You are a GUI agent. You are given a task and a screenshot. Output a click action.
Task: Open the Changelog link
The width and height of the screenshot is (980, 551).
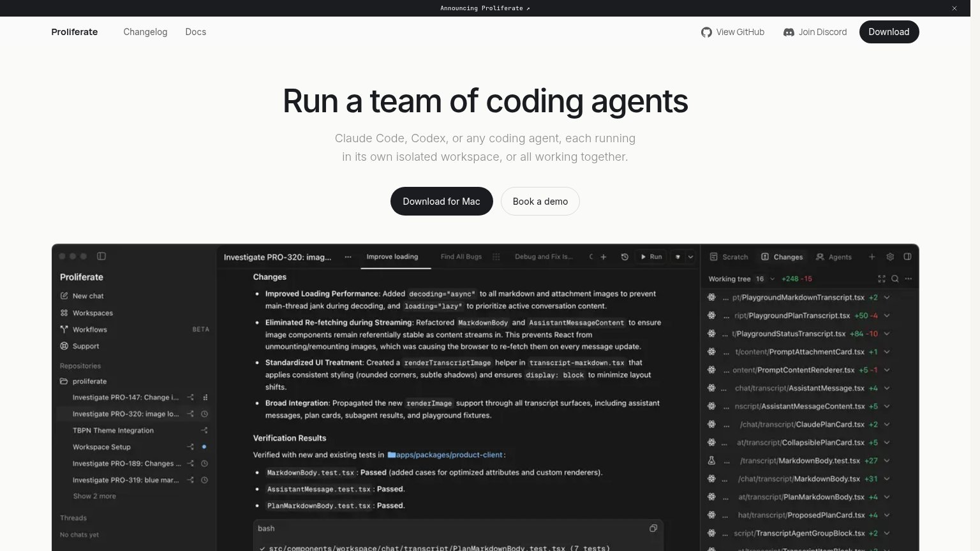tap(145, 32)
